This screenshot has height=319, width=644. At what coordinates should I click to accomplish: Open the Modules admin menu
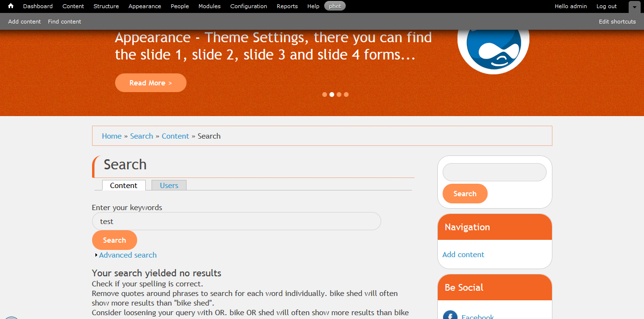click(x=210, y=6)
